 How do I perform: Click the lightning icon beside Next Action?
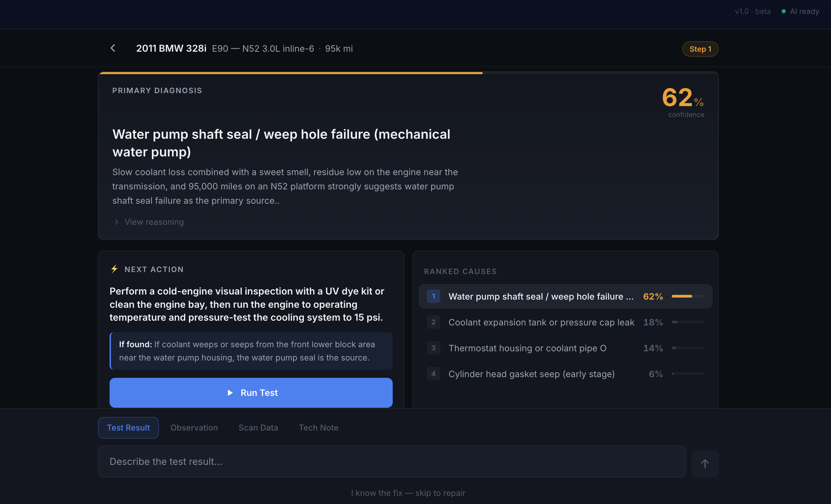pos(114,269)
